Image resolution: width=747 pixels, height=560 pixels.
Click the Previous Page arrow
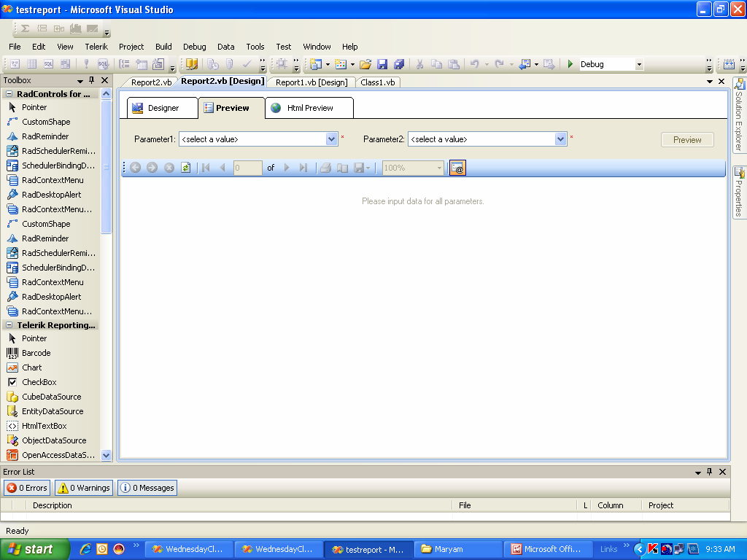[x=222, y=168]
